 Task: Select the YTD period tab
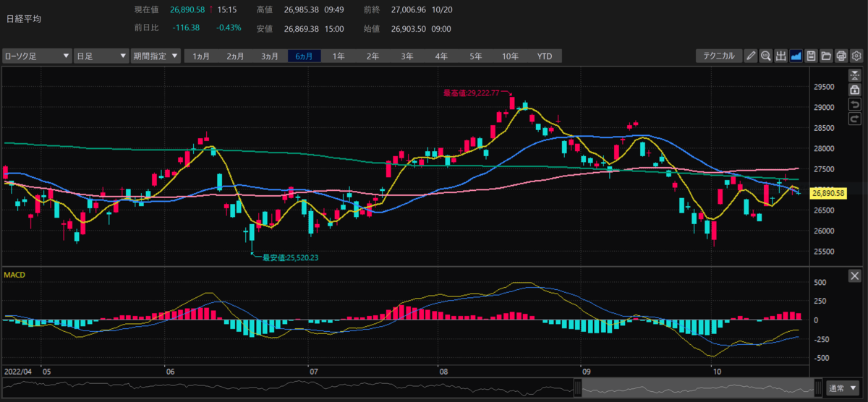pos(545,56)
